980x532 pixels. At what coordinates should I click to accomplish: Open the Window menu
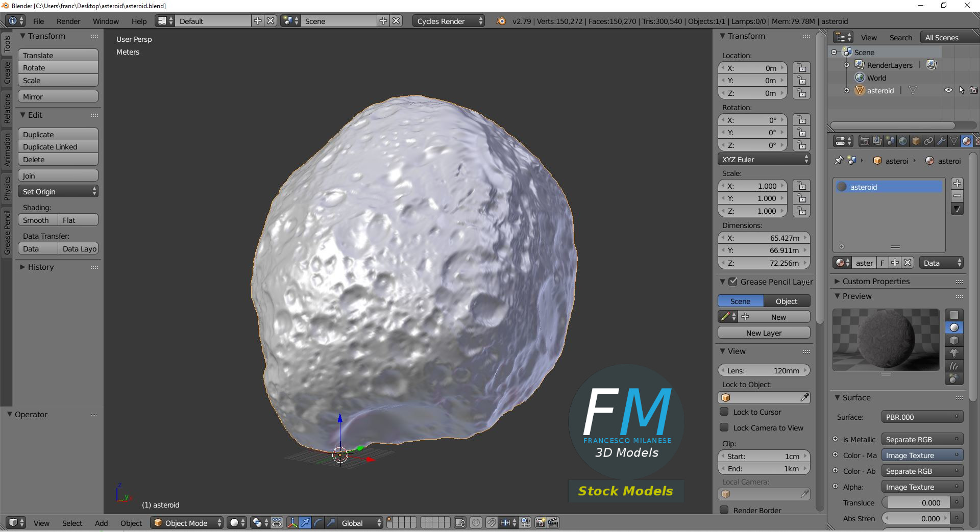(x=106, y=21)
